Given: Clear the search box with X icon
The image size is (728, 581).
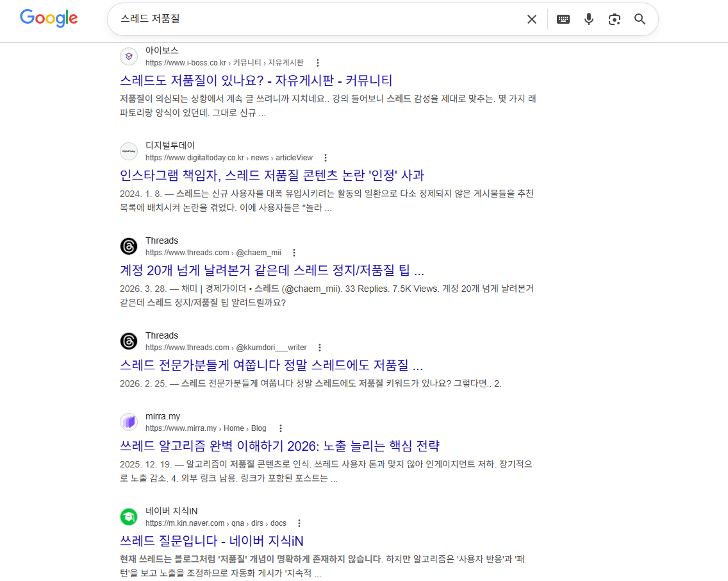Looking at the screenshot, I should [532, 19].
